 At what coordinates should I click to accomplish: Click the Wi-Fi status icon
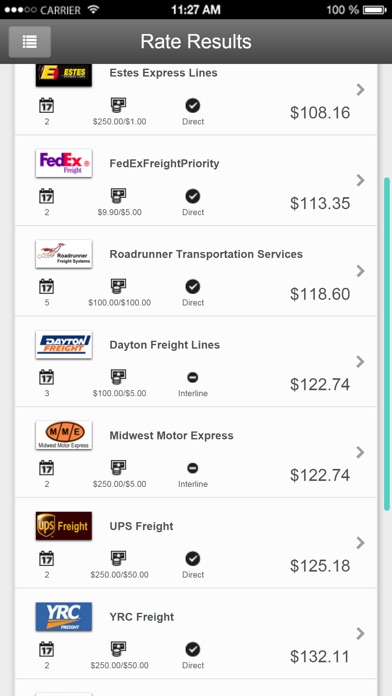coord(93,9)
